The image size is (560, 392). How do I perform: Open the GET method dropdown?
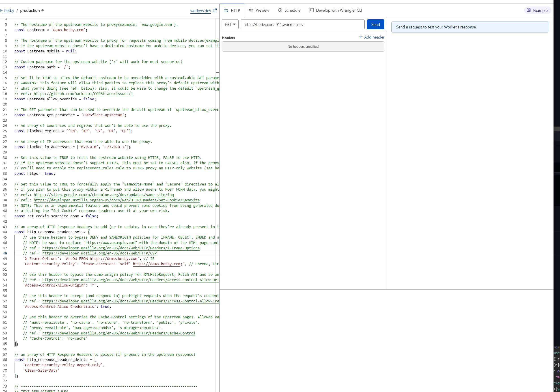[230, 24]
